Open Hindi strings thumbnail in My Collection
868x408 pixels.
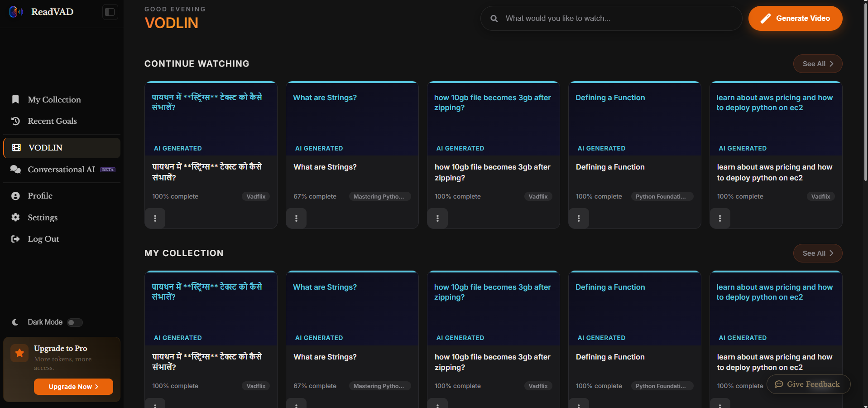[211, 308]
